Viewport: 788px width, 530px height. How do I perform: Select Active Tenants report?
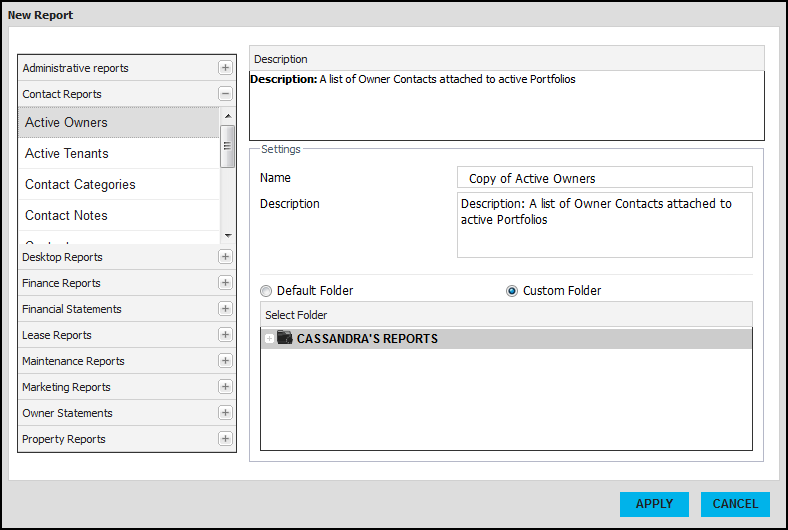click(x=67, y=154)
